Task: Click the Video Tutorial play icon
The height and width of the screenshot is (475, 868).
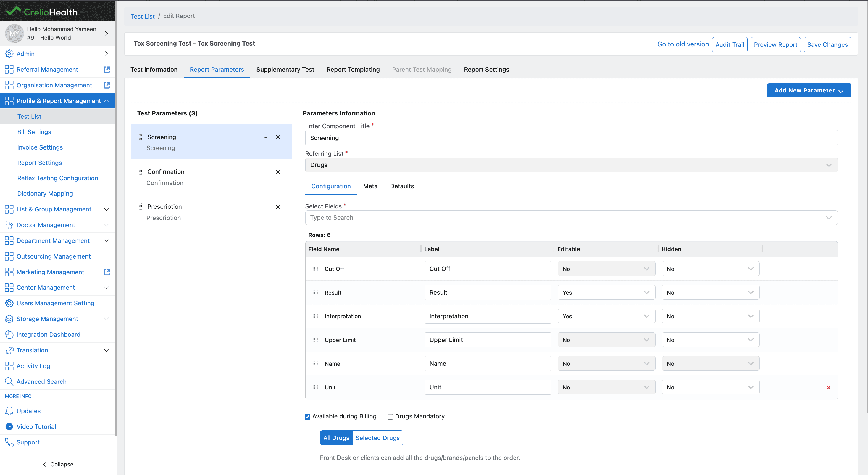Action: point(9,426)
